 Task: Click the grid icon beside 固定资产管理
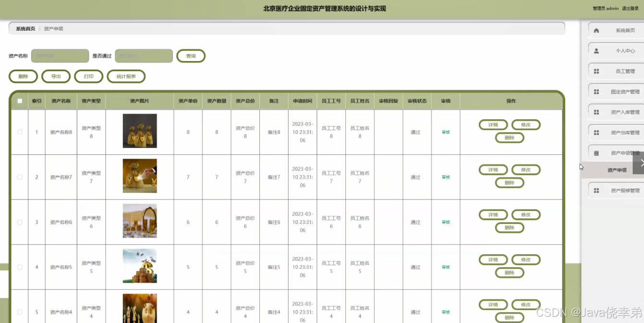[596, 92]
